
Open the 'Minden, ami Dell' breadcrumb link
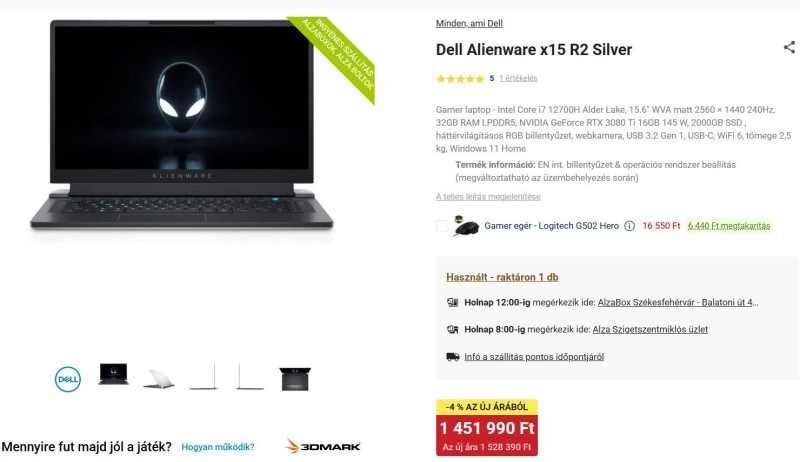469,23
